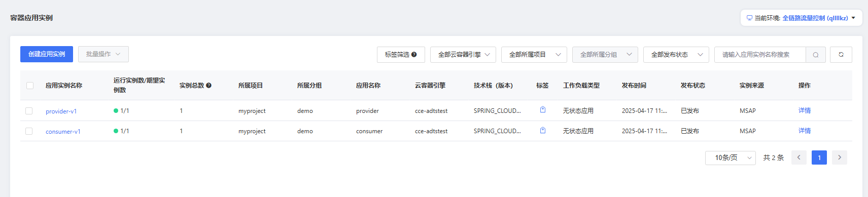Click the 操作 column header
Image resolution: width=868 pixels, height=197 pixels.
805,86
